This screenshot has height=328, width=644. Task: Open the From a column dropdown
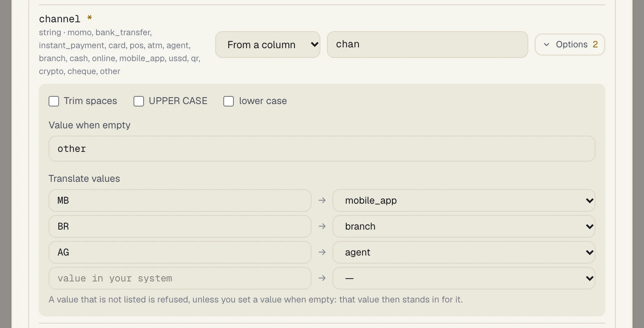268,45
